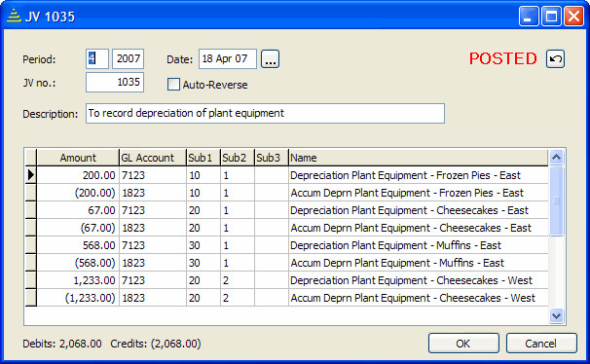Click the empty Sub3 cell in 67.00 row
Screen dimensions: 590x364
pos(272,210)
